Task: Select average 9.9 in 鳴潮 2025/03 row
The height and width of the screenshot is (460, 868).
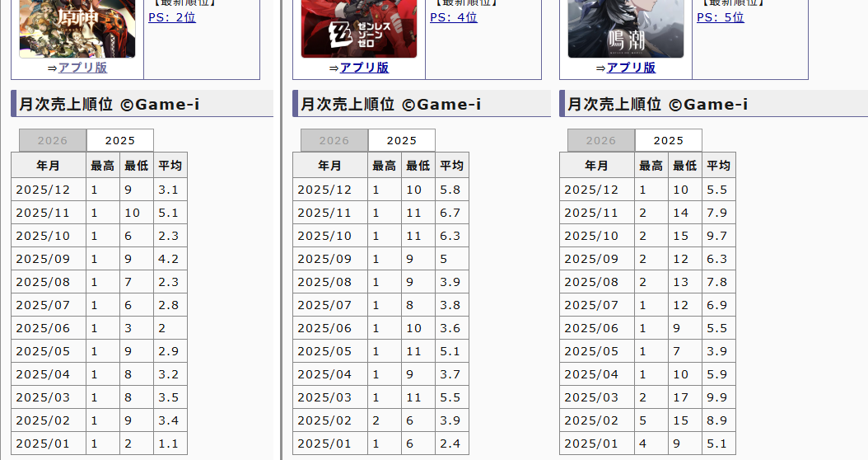Action: (x=719, y=397)
